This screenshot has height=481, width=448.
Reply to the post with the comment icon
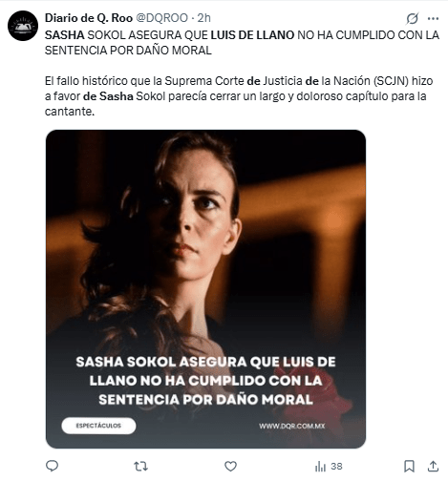53,466
